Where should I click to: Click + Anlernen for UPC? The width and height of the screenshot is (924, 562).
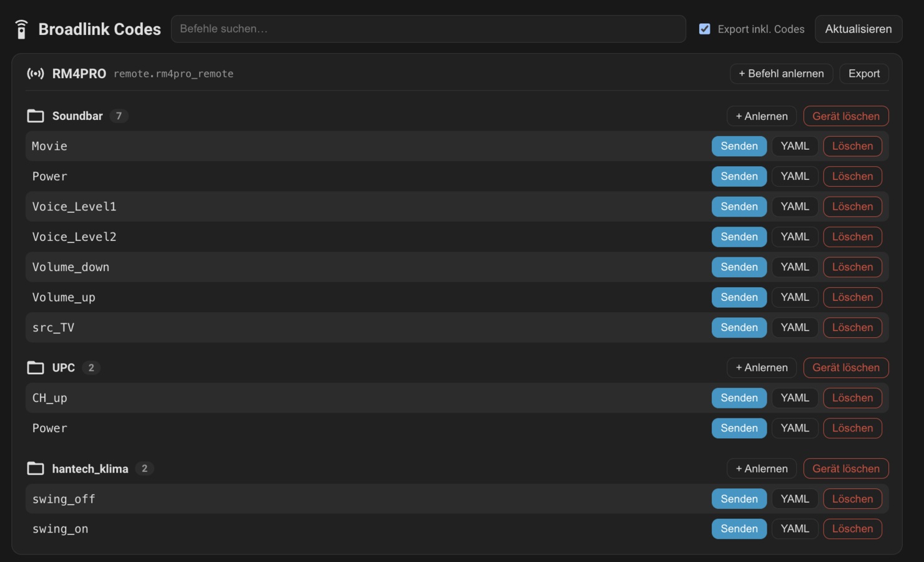point(762,368)
